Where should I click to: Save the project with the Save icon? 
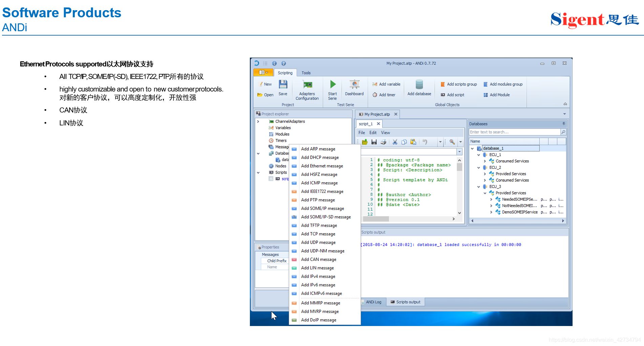click(x=283, y=84)
